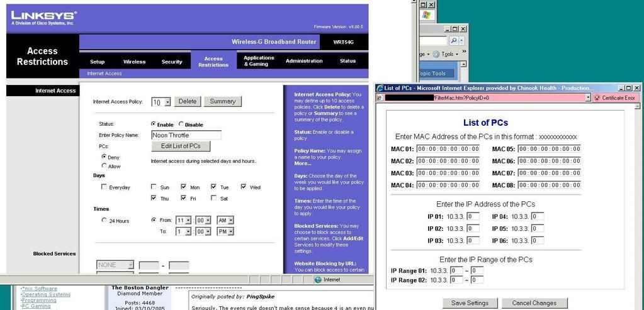Expand the address bar URL dropdown

[588, 98]
